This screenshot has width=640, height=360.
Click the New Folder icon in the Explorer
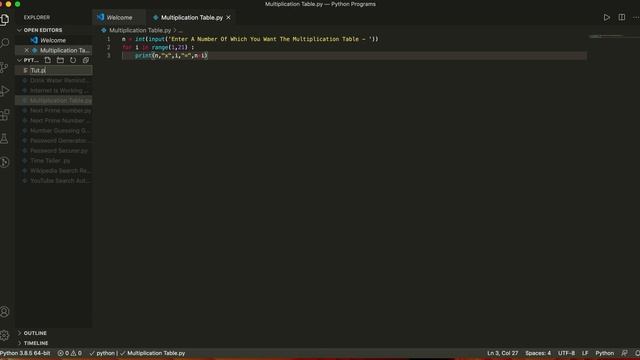tap(60, 60)
